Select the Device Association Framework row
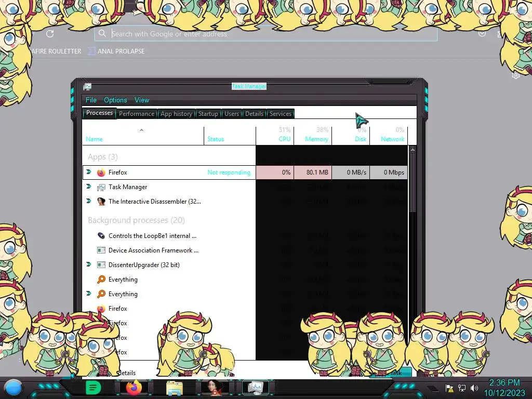The width and height of the screenshot is (532, 399). [x=245, y=250]
